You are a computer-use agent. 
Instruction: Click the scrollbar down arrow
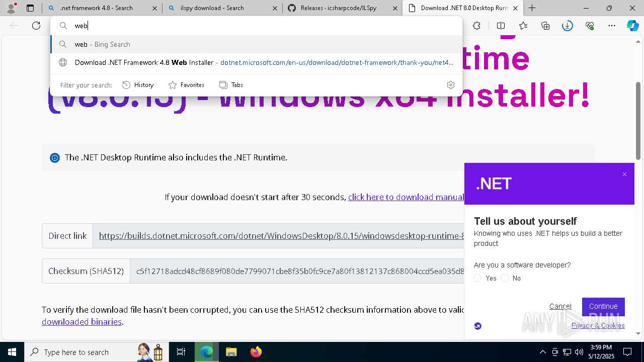[638, 334]
